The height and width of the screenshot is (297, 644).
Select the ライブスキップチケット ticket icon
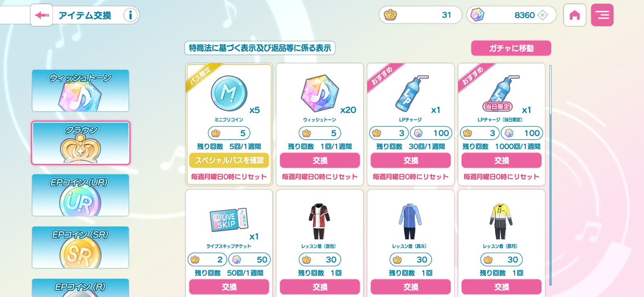tap(229, 220)
